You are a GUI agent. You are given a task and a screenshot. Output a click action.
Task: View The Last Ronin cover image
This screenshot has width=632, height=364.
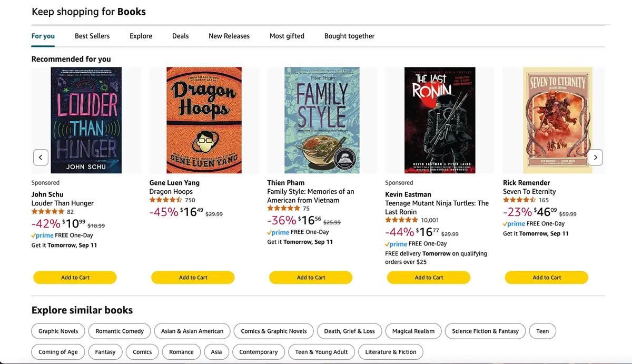(x=440, y=120)
